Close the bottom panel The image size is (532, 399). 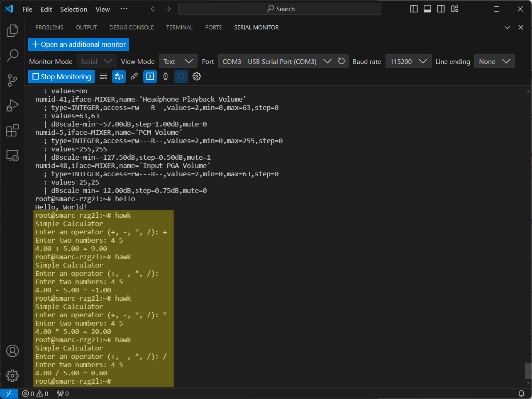click(x=521, y=27)
